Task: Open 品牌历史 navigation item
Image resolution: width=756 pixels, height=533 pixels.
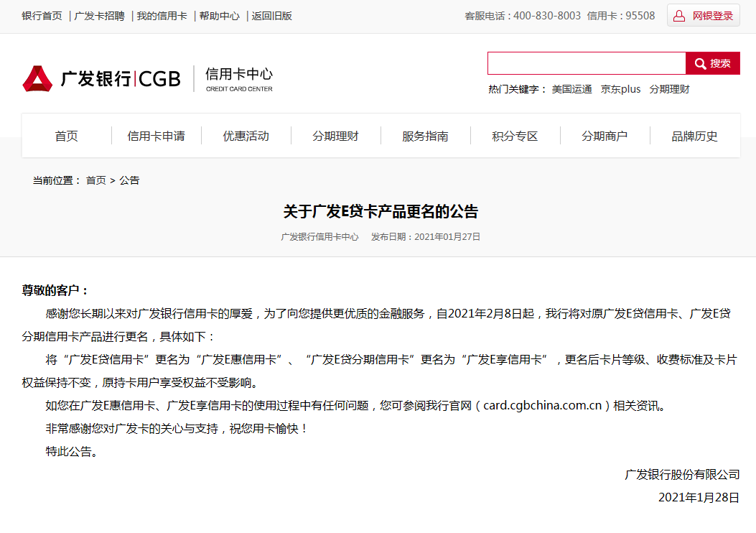Action: click(695, 136)
